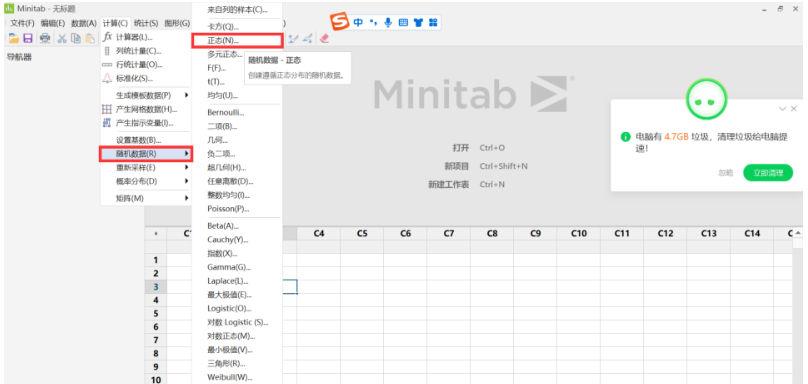Click worksheet scrollbar up arrow

(x=798, y=232)
